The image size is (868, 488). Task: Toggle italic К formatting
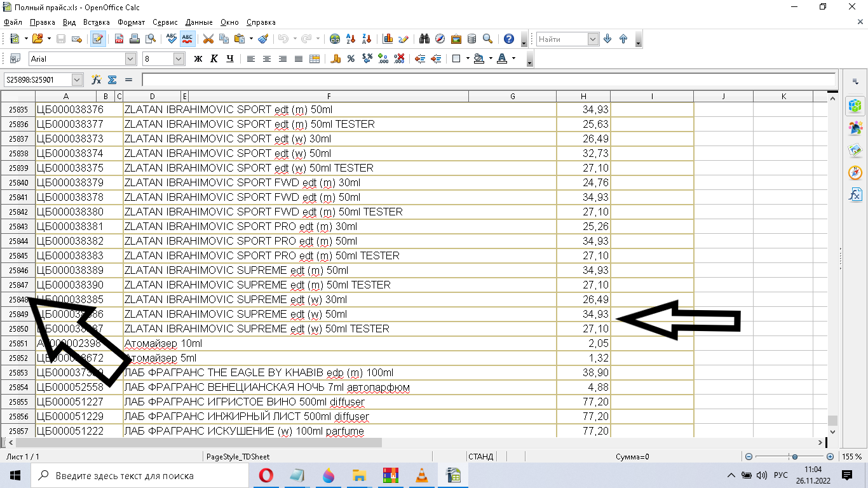tap(214, 59)
